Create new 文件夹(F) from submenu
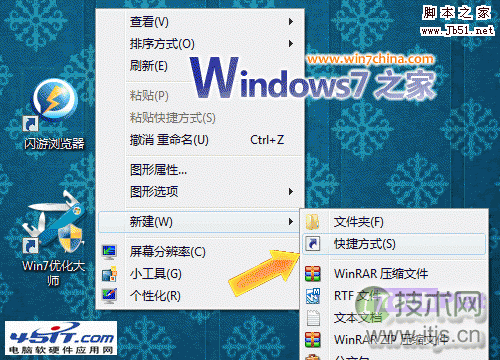This screenshot has width=500, height=360. point(394,222)
